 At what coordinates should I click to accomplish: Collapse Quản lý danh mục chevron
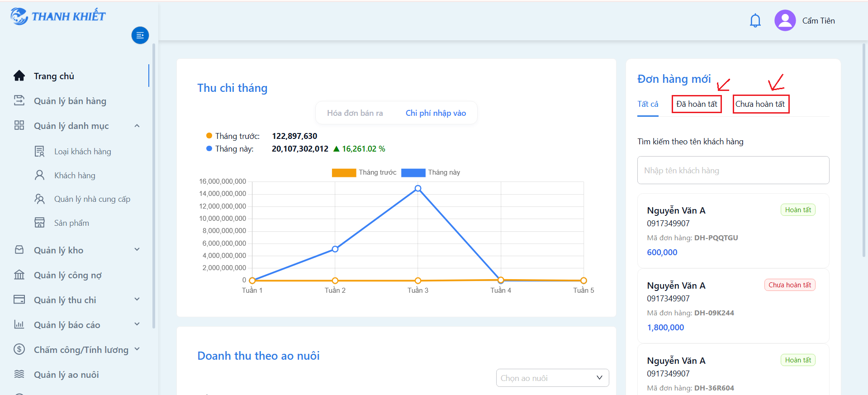point(137,126)
